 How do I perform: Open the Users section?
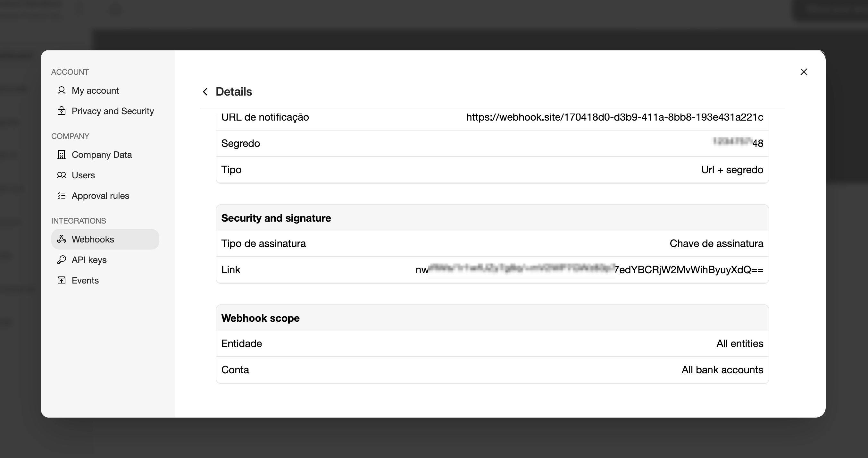[105, 175]
